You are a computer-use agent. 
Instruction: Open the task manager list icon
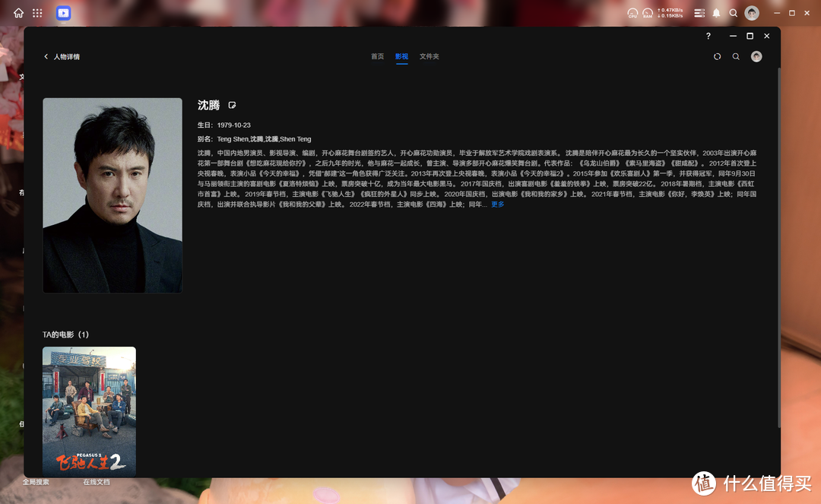click(x=699, y=13)
